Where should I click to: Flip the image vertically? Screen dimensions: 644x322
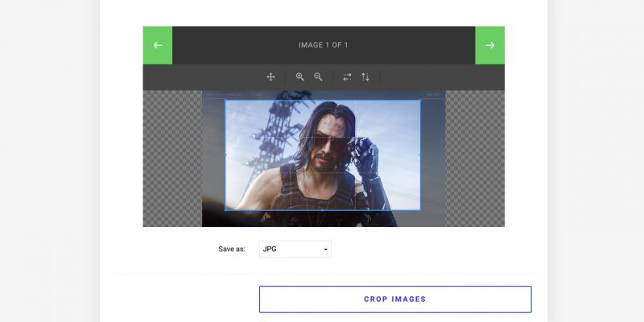coord(365,76)
